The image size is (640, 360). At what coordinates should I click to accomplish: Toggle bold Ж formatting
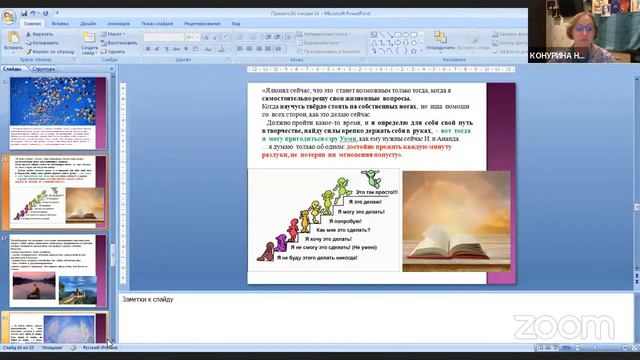pos(148,49)
